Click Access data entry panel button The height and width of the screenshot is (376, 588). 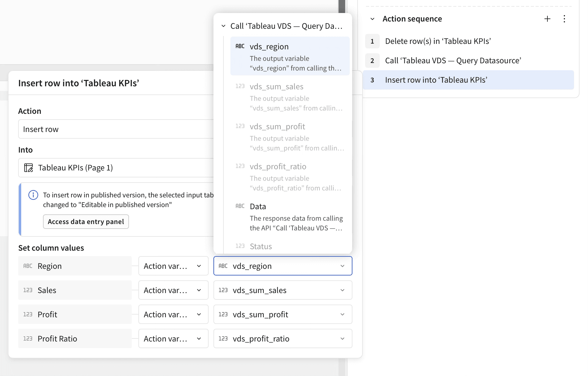86,222
